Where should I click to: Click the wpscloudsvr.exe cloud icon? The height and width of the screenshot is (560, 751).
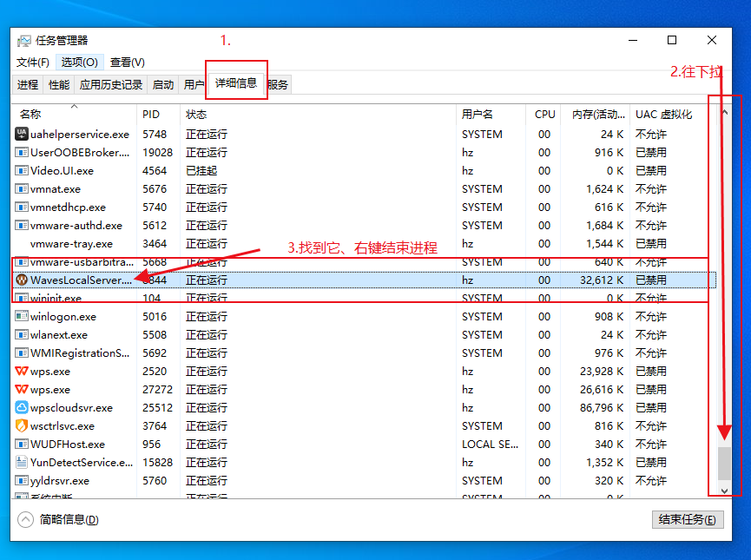point(22,408)
